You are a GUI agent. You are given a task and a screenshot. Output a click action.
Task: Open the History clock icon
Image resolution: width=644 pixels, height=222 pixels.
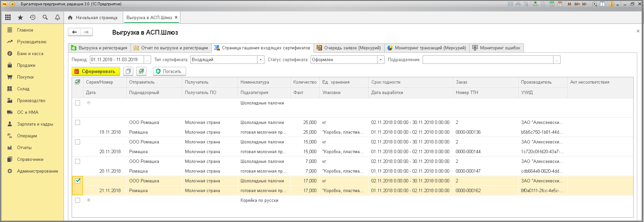[x=33, y=17]
